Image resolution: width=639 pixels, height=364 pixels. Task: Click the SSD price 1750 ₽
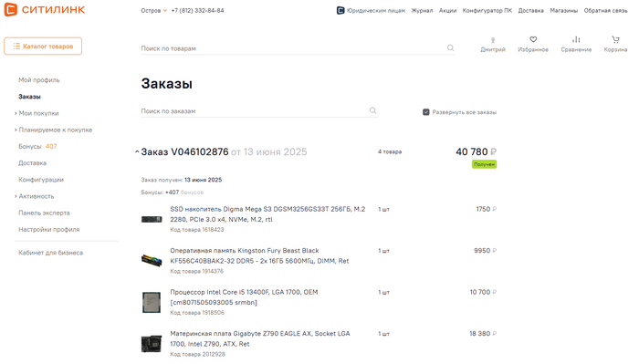coord(487,209)
